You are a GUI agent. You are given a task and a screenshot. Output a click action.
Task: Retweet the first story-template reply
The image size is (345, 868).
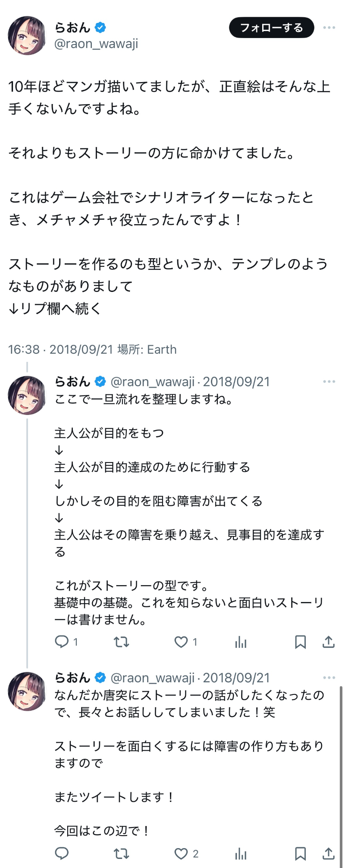click(121, 642)
